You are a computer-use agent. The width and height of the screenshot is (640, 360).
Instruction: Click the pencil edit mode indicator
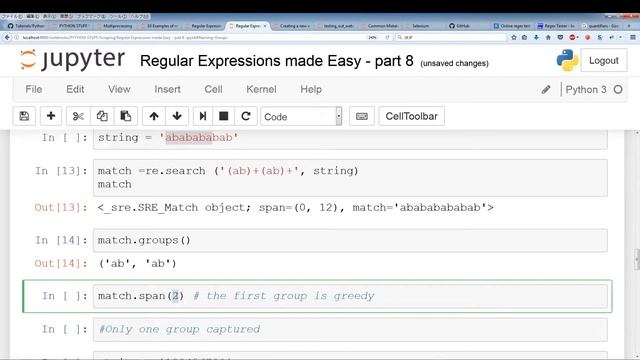tap(546, 89)
